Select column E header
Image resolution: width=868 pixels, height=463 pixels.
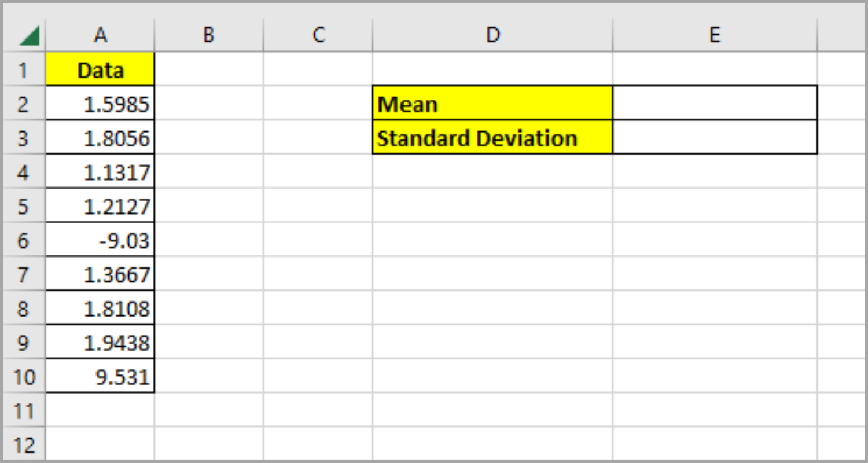click(715, 34)
